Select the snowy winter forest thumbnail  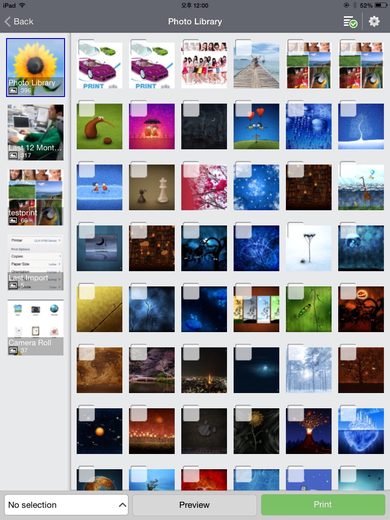tap(309, 370)
